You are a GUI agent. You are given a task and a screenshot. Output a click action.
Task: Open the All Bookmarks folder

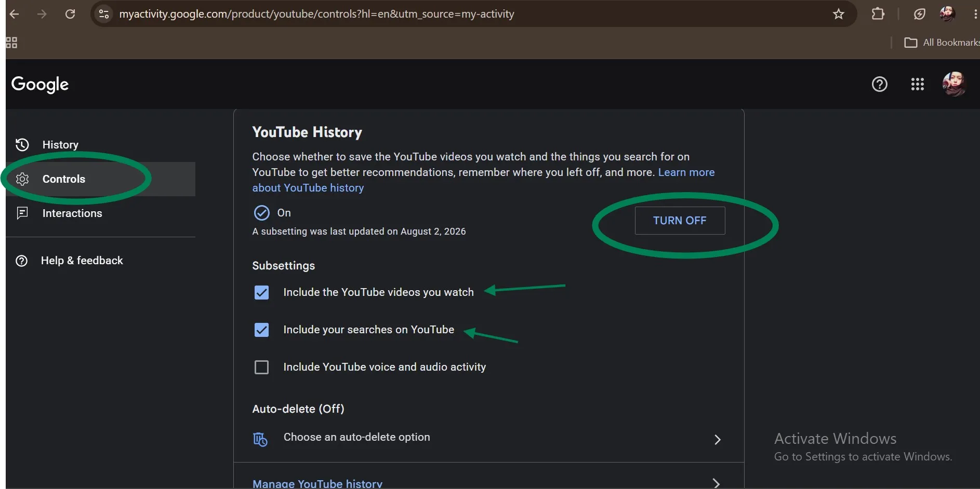(x=942, y=43)
